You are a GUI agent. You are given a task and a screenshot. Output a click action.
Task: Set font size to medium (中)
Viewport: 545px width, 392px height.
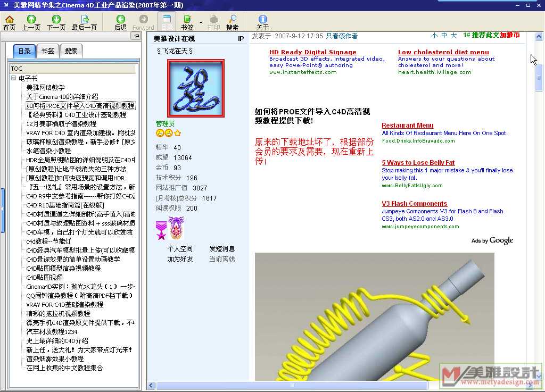(444, 36)
